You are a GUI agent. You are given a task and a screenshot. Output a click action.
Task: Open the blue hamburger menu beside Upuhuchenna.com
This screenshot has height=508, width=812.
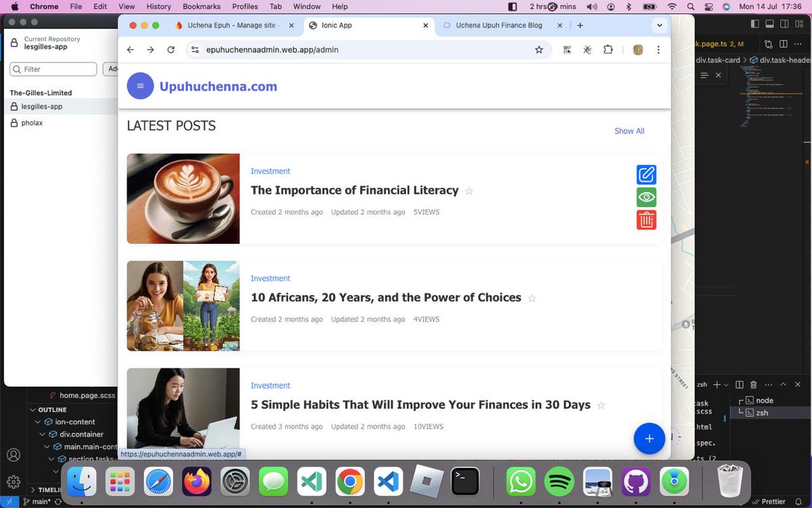point(140,86)
